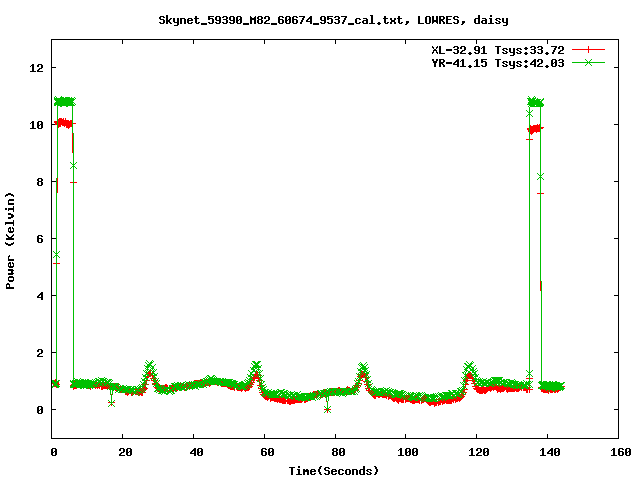Click the Power (Kelvin) y-axis label
This screenshot has height=480, width=640.
[10, 241]
